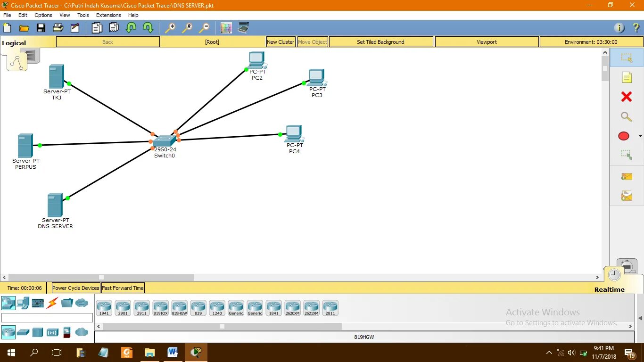Reset zoom with the R magnifier
The image size is (644, 362).
coord(187,28)
